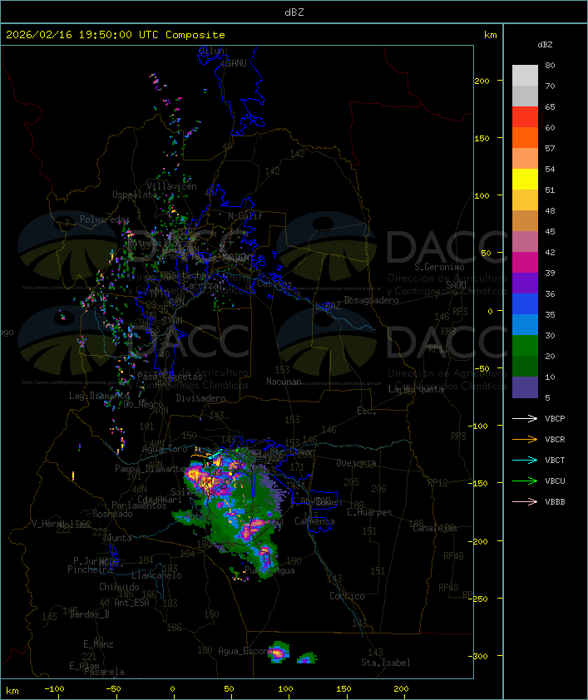Click the dBZ heading above the color scale
Screen dimensions: 588x700
pos(545,45)
